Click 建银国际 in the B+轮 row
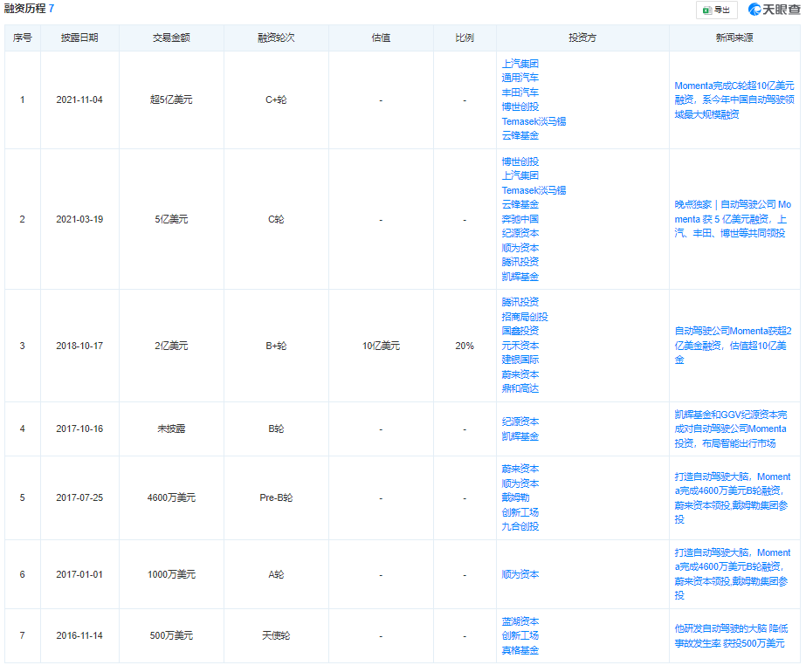 pyautogui.click(x=520, y=360)
